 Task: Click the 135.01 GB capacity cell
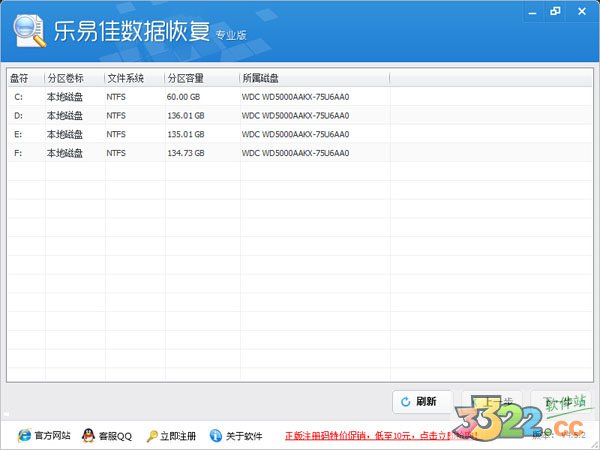tap(186, 134)
